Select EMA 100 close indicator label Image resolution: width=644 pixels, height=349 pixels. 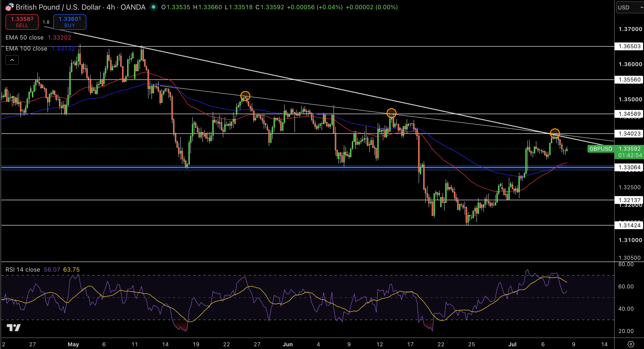point(26,48)
